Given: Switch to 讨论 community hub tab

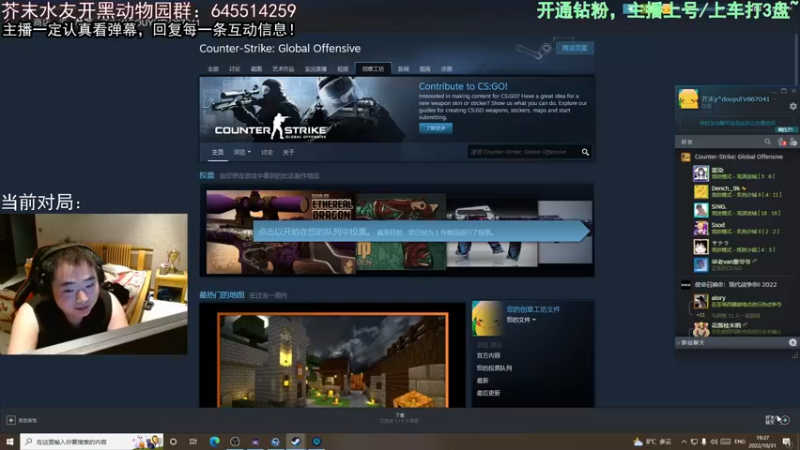Looking at the screenshot, I should 235,69.
